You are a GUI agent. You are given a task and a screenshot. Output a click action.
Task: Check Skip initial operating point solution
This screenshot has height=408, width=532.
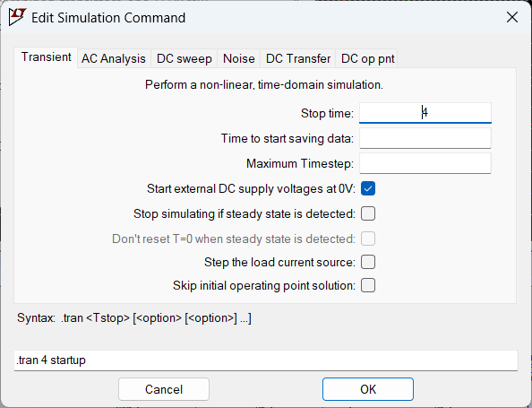(368, 285)
